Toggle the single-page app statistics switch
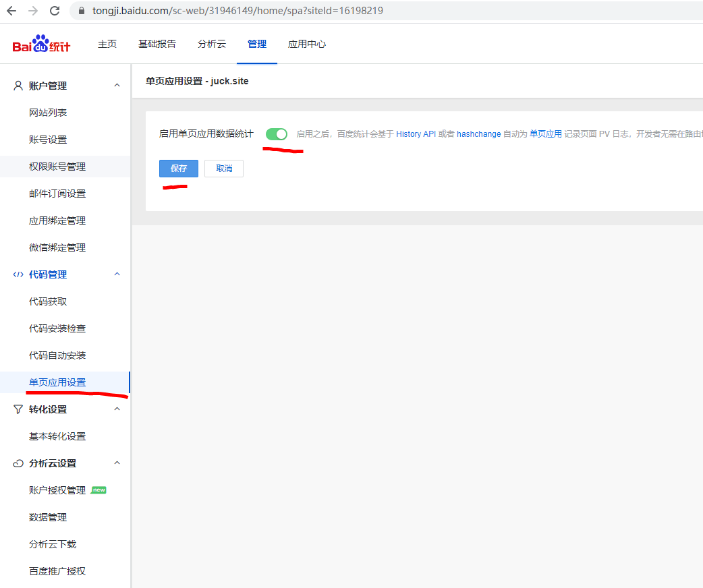Screen dimensions: 703x588 pyautogui.click(x=277, y=134)
